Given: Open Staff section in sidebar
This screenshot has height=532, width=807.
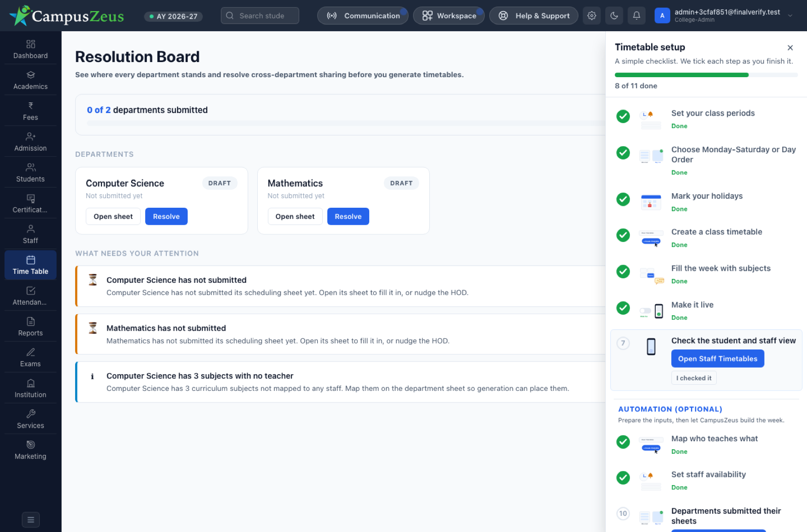Looking at the screenshot, I should 31,234.
